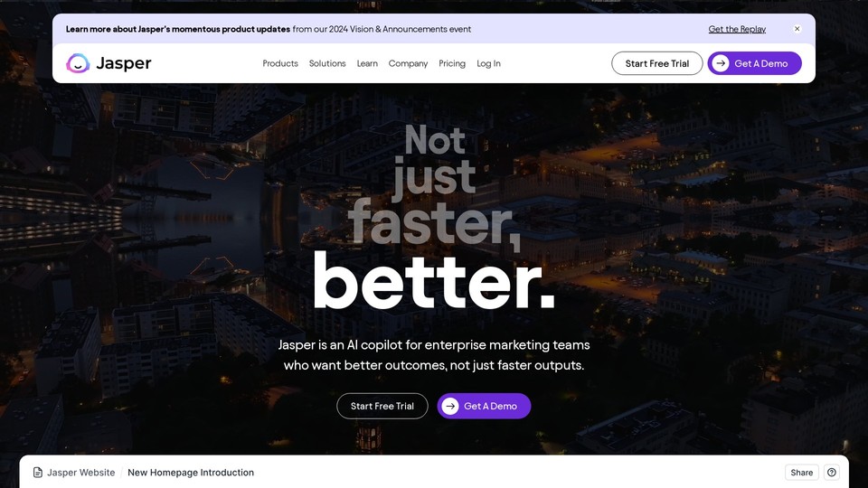The width and height of the screenshot is (868, 488).
Task: Open the Products menu
Action: tap(280, 63)
